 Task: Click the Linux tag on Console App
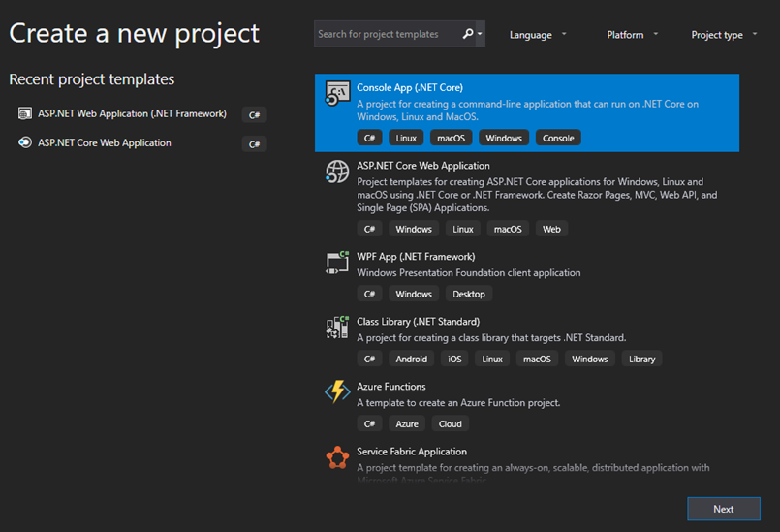point(406,138)
